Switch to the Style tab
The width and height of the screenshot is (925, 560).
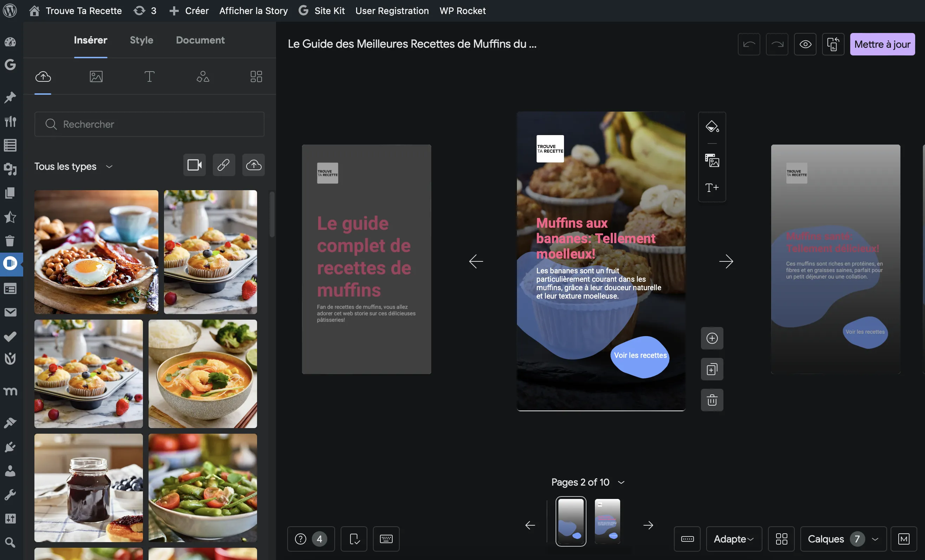[x=142, y=40]
